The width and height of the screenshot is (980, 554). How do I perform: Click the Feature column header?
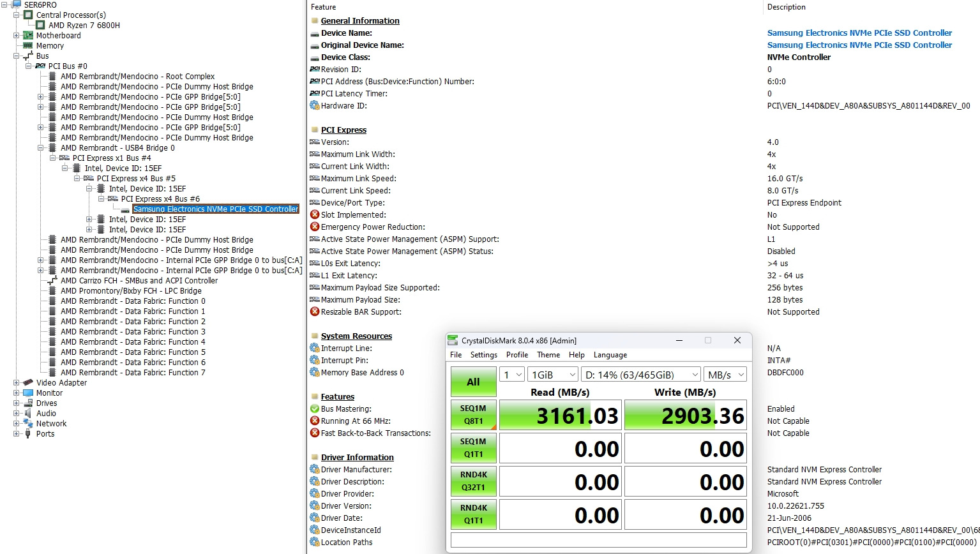pyautogui.click(x=323, y=7)
